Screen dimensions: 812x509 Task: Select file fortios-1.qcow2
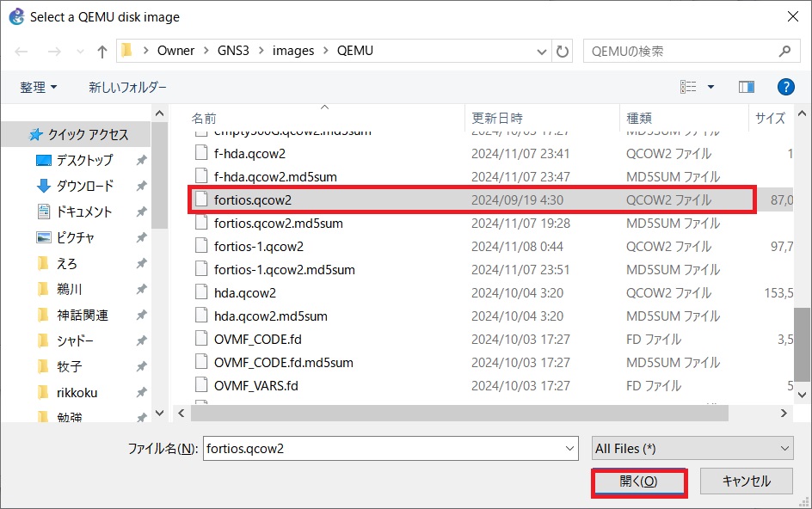pyautogui.click(x=258, y=247)
